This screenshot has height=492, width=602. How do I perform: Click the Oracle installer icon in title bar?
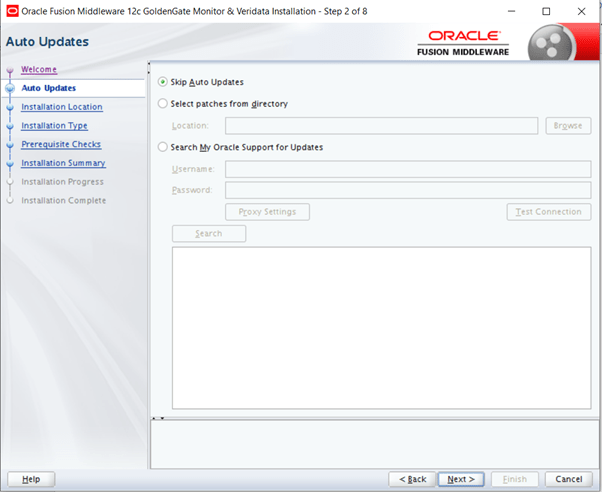click(x=11, y=11)
